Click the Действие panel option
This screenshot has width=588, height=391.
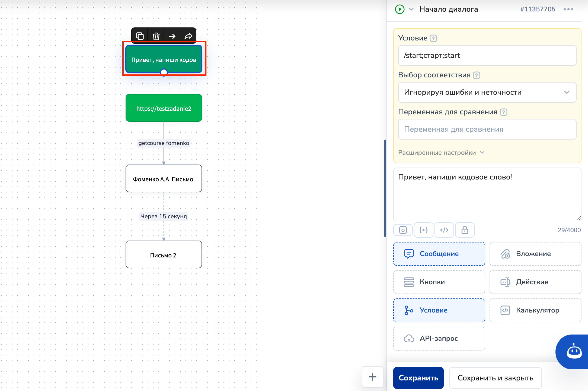[x=534, y=282]
